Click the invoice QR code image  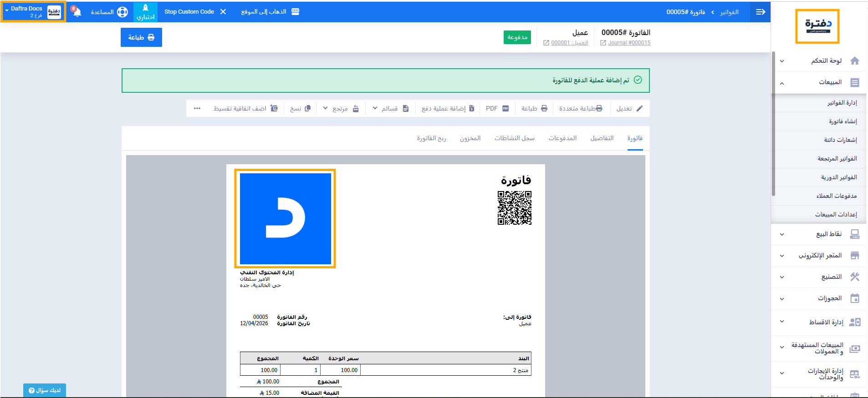[514, 208]
